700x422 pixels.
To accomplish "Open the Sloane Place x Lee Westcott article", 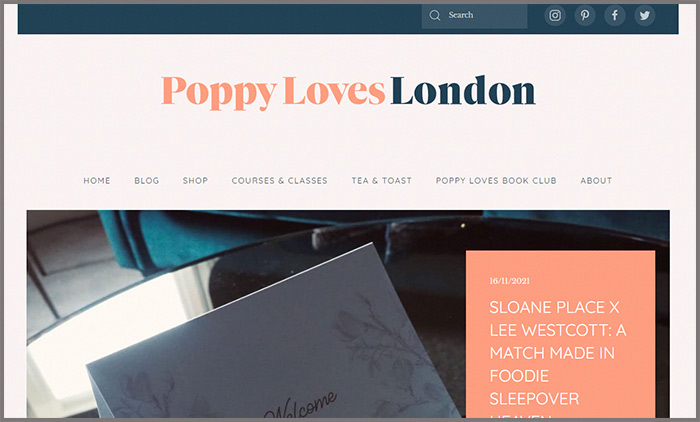I will (558, 353).
